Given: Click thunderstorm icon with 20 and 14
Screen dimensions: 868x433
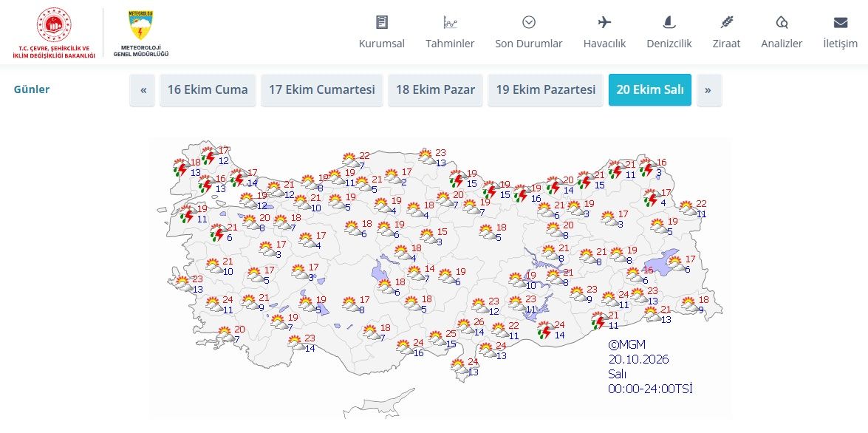Looking at the screenshot, I should 554,185.
